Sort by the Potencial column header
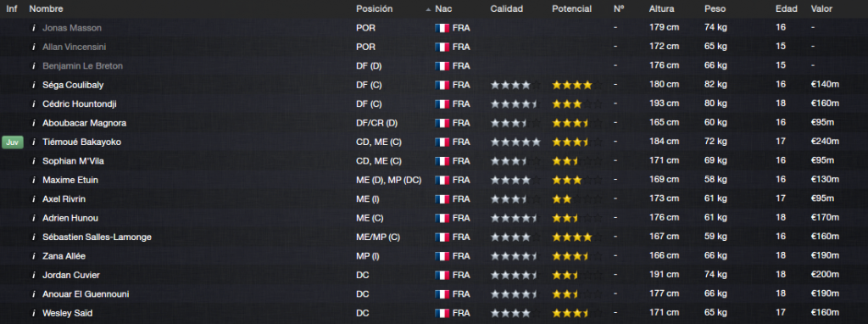This screenshot has height=324, width=868. pyautogui.click(x=571, y=8)
